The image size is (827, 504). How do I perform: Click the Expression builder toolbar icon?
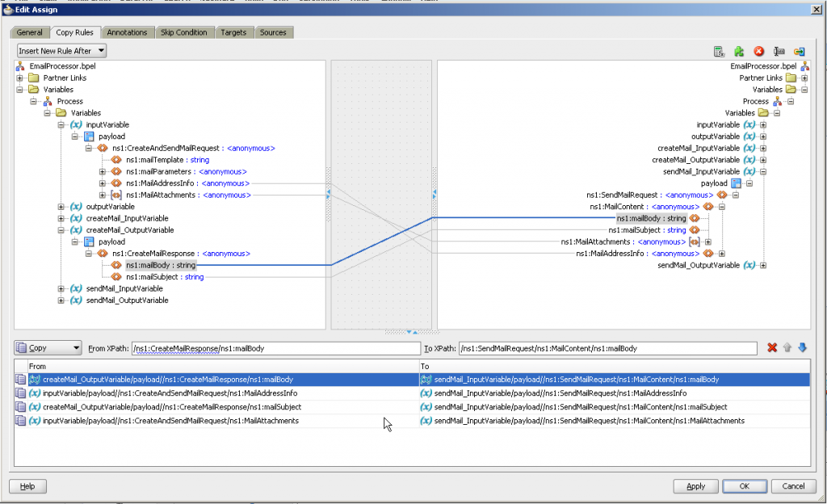tap(719, 51)
